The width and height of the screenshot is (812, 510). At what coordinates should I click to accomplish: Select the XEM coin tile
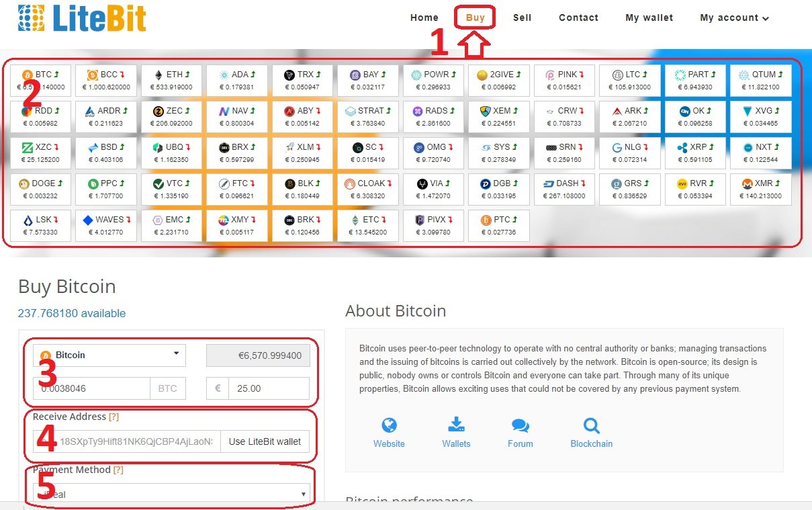click(500, 117)
